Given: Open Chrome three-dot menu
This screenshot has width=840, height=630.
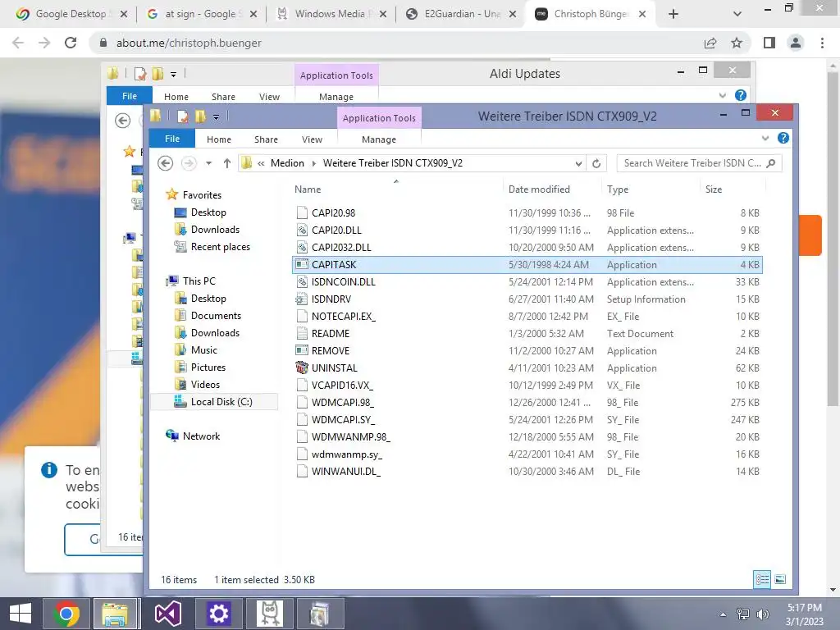Looking at the screenshot, I should [x=822, y=43].
